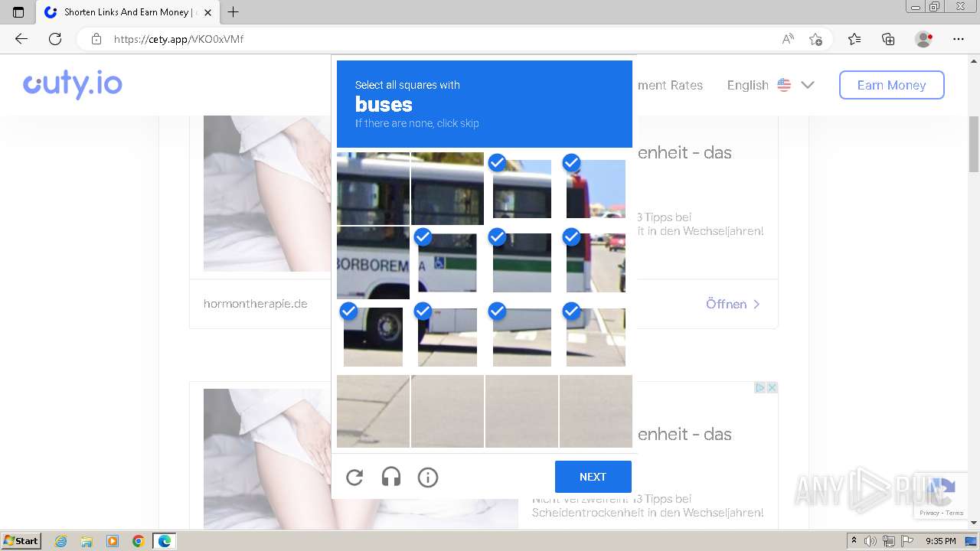Switch to the audio challenge headphones icon

[391, 478]
